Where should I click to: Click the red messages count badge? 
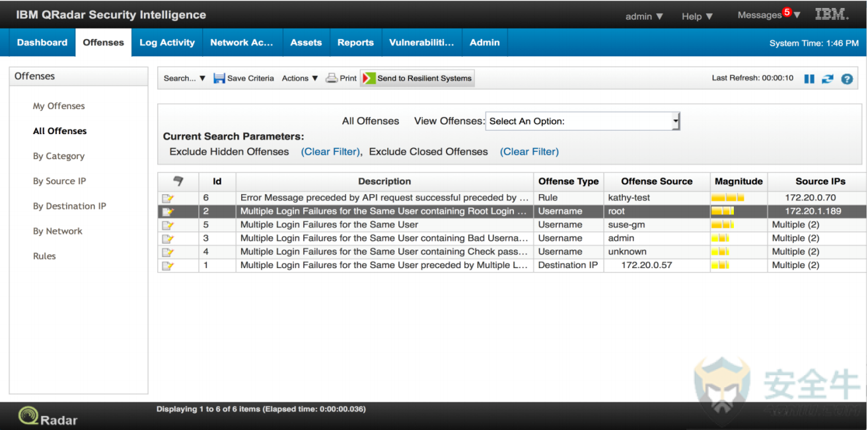[787, 12]
